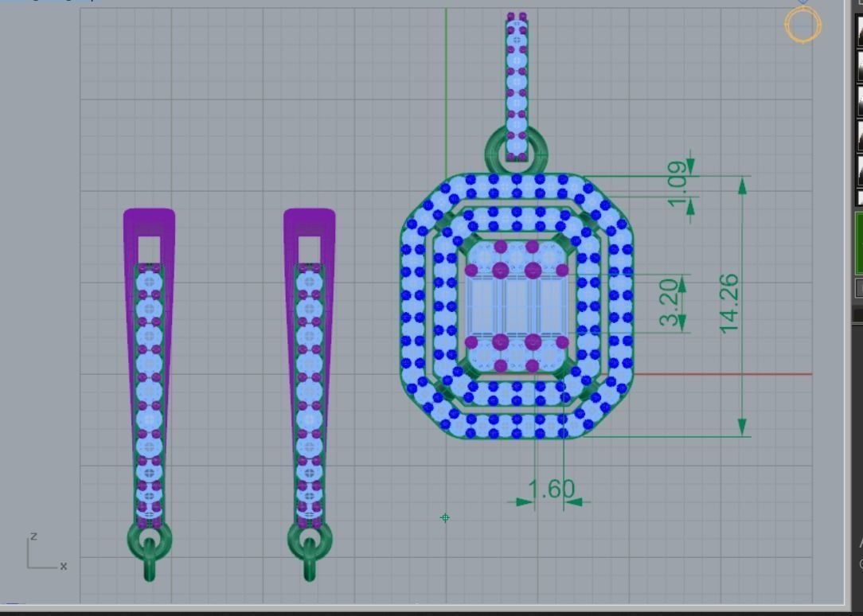Viewport: 863px width, 616px height.
Task: Select the 1.60 width dimension text
Action: (551, 489)
